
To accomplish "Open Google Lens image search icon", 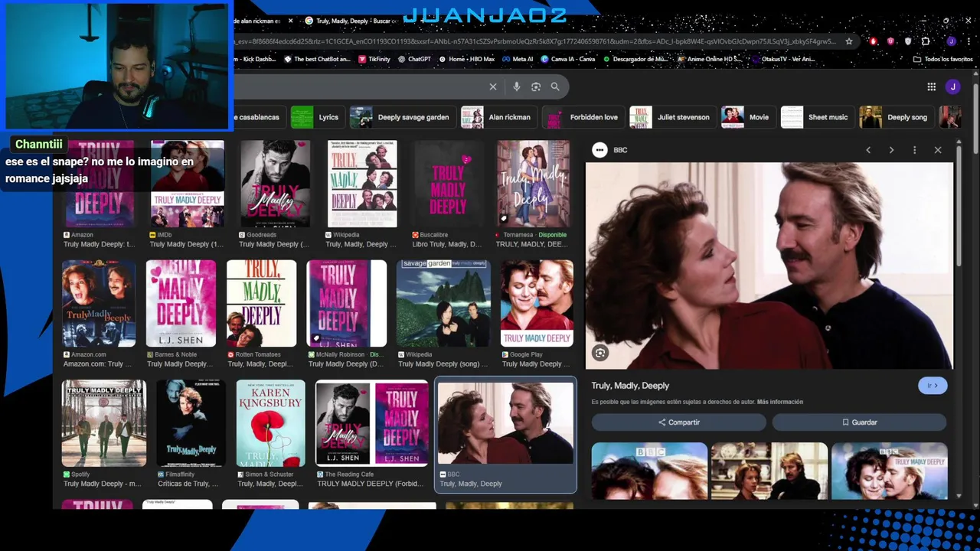I will tap(536, 87).
